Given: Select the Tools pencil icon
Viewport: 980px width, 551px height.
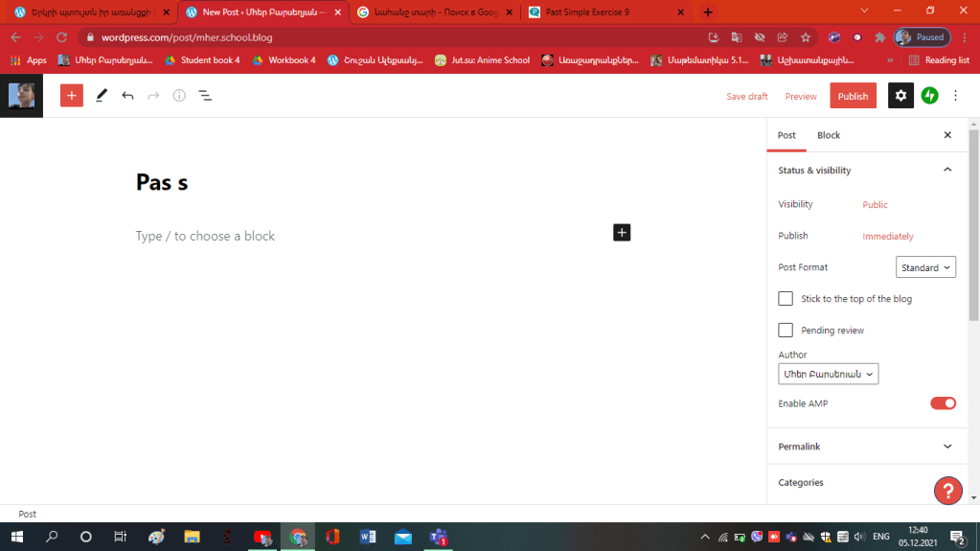Looking at the screenshot, I should pos(102,96).
